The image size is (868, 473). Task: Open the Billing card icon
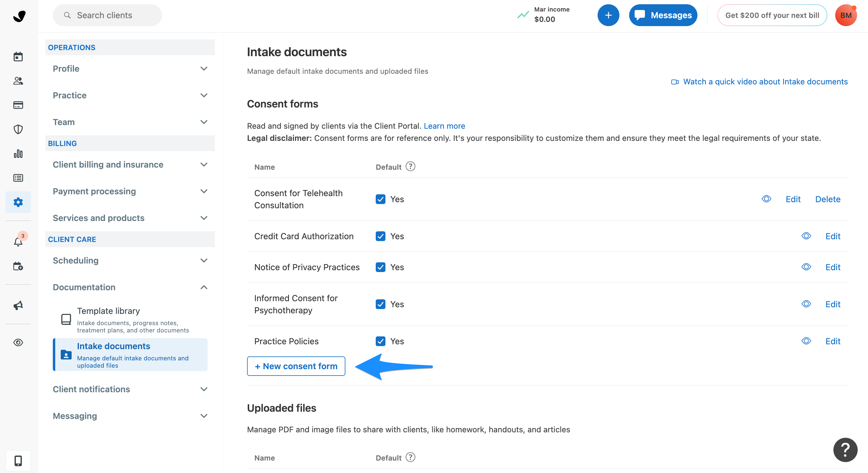point(18,105)
